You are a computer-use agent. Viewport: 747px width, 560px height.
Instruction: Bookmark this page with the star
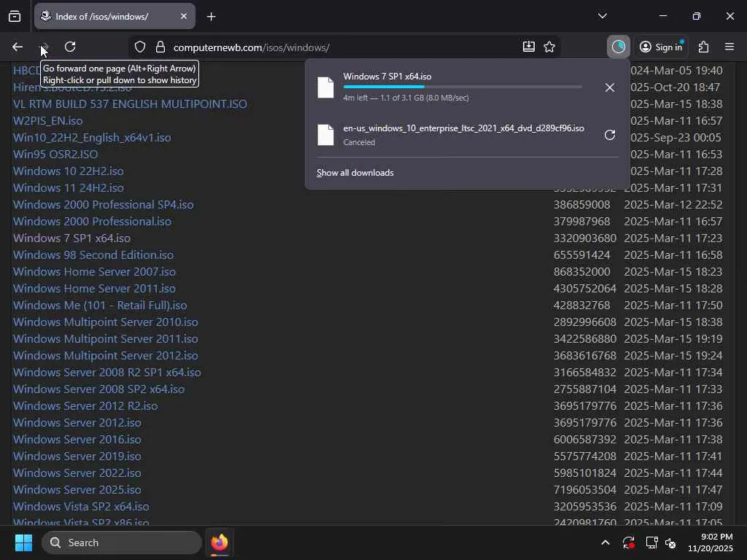point(549,47)
